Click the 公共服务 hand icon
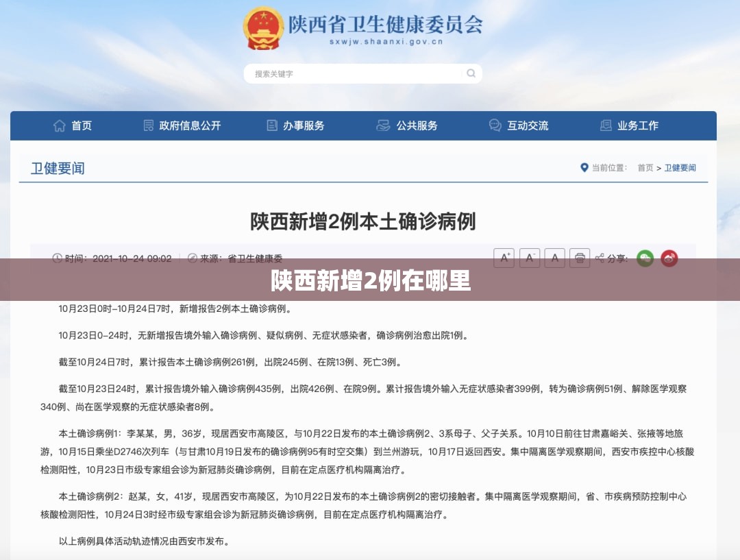 (x=383, y=125)
